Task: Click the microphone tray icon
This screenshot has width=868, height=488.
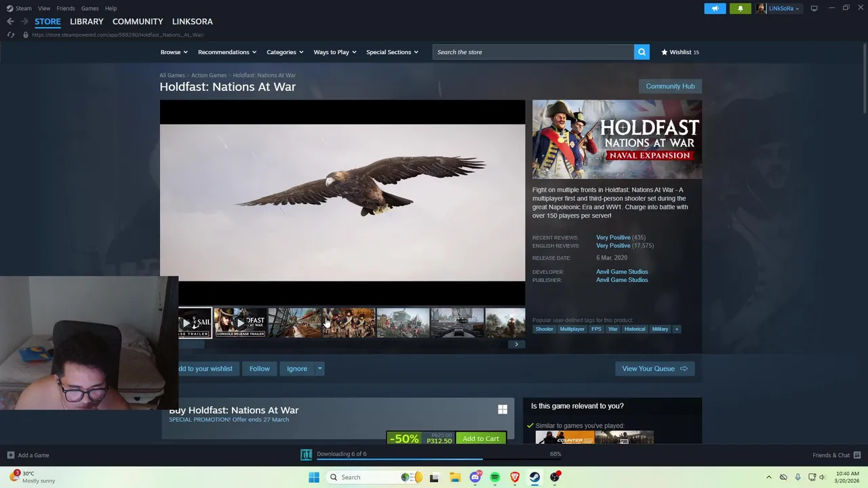Action: click(797, 477)
